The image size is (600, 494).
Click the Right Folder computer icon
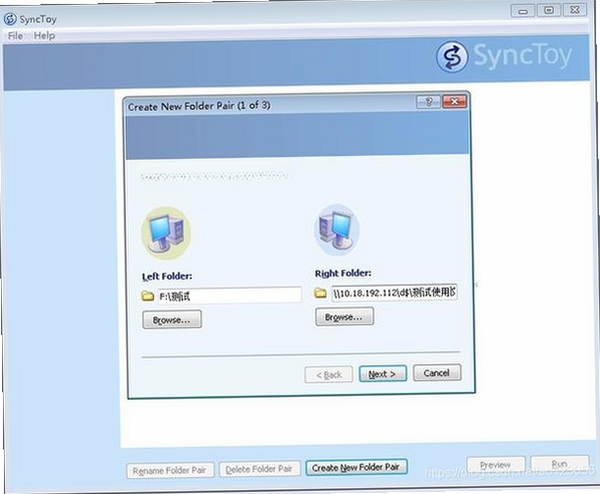coord(337,230)
